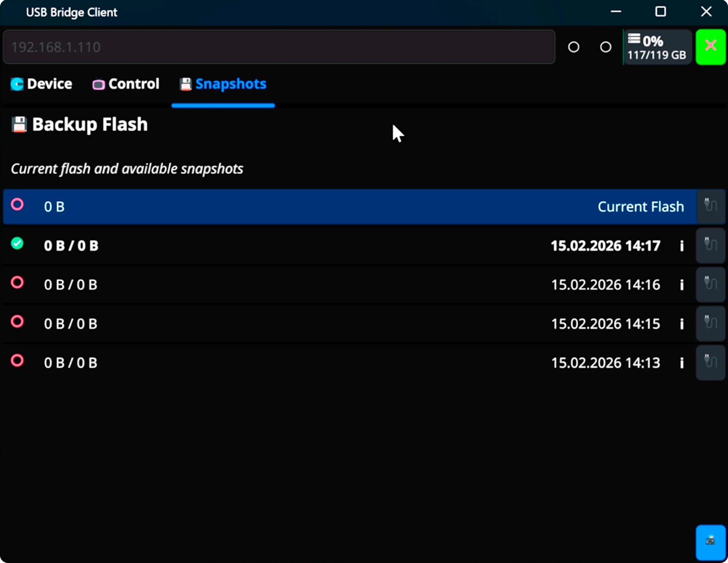
Task: Connect Current Flash using its plug icon
Action: tap(710, 206)
